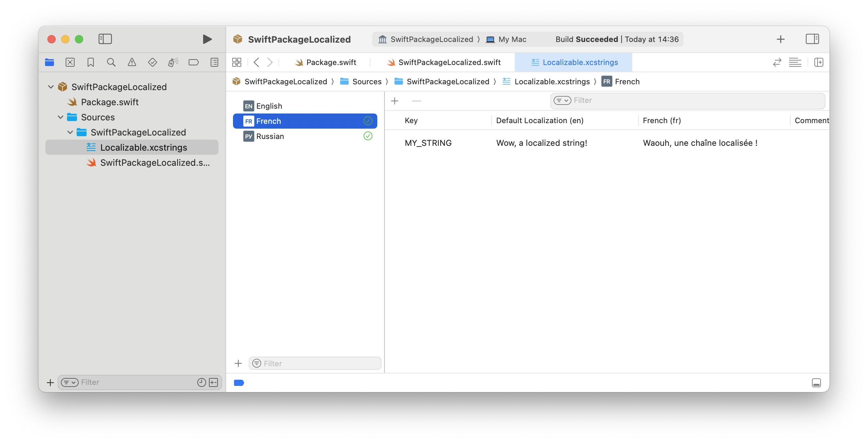This screenshot has height=443, width=868.
Task: Toggle source-control status filter
Action: [x=213, y=382]
